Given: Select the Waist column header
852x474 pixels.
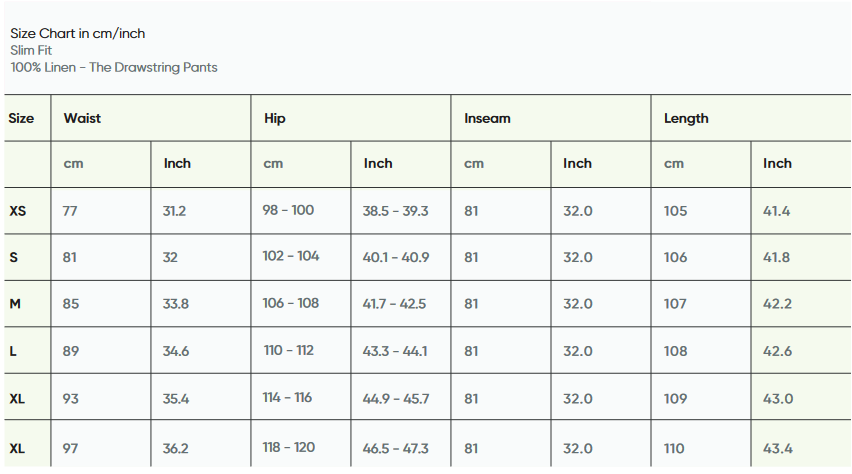Looking at the screenshot, I should pos(82,118).
